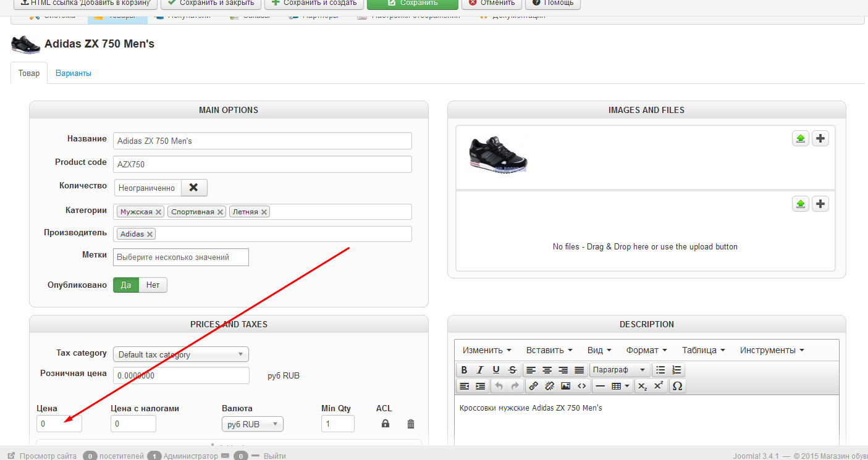Select the Товар tab
This screenshot has height=460, width=868.
pyautogui.click(x=29, y=73)
